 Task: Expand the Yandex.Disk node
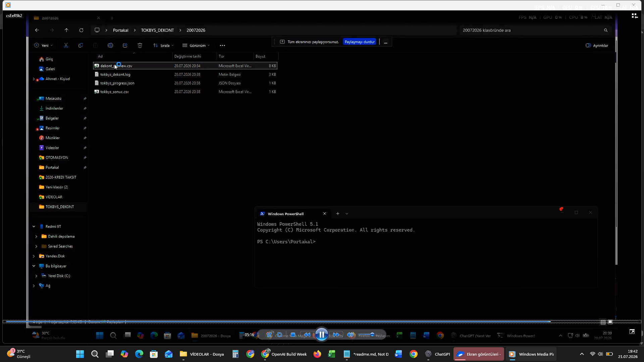pos(34,256)
